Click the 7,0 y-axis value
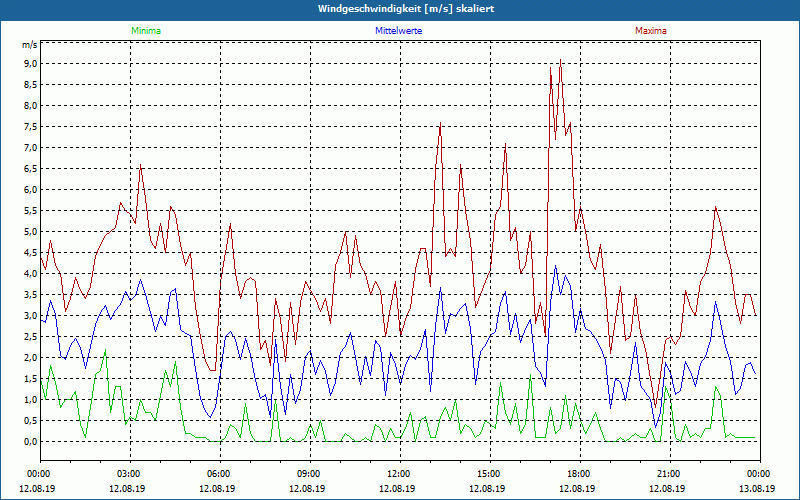Image resolution: width=800 pixels, height=500 pixels. 31,148
